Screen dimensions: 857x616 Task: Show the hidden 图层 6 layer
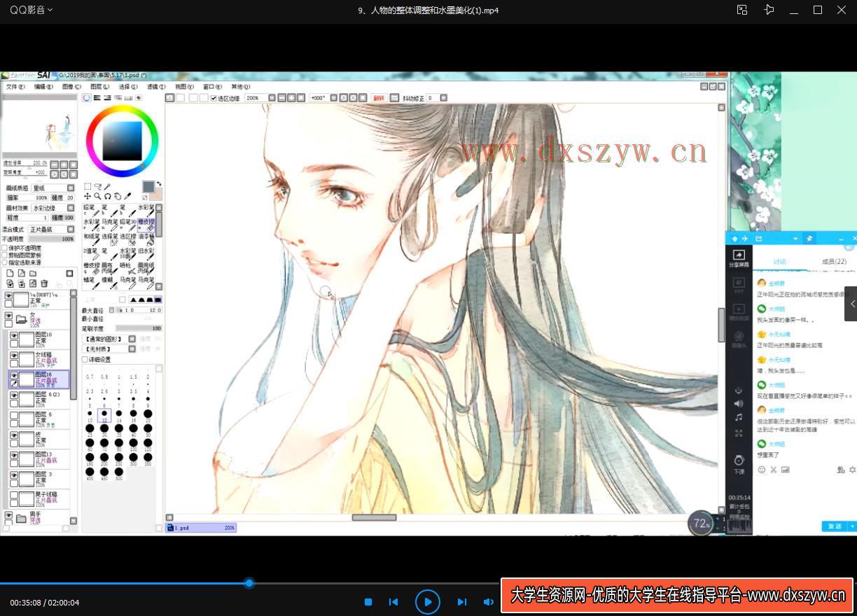pos(13,415)
